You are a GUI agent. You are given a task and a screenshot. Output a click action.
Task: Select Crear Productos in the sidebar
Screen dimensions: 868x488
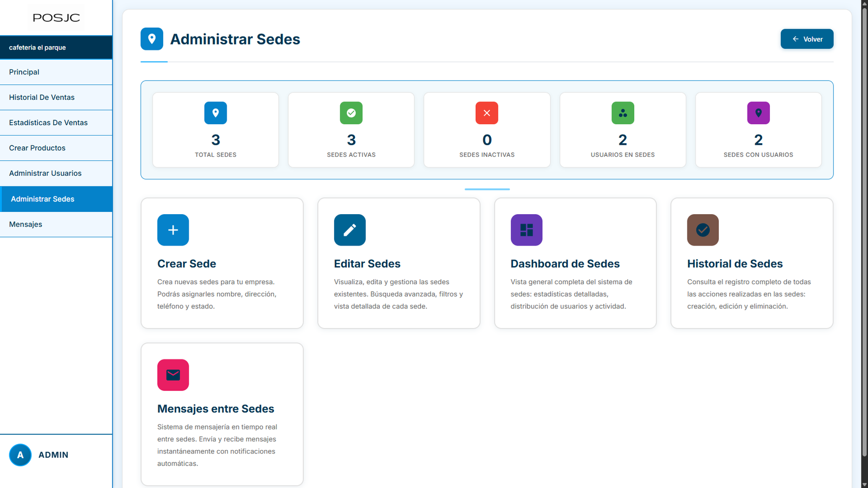tap(37, 148)
